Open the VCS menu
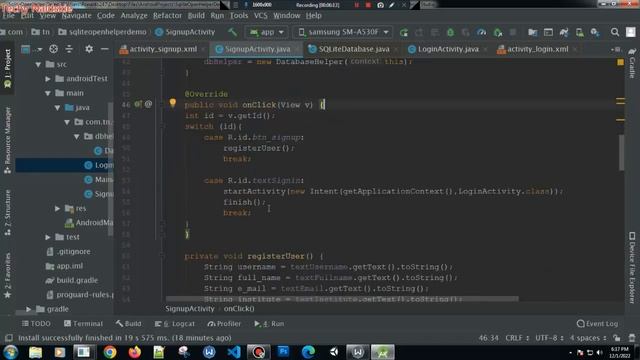Image resolution: width=640 pixels, height=360 pixels. click(x=260, y=16)
